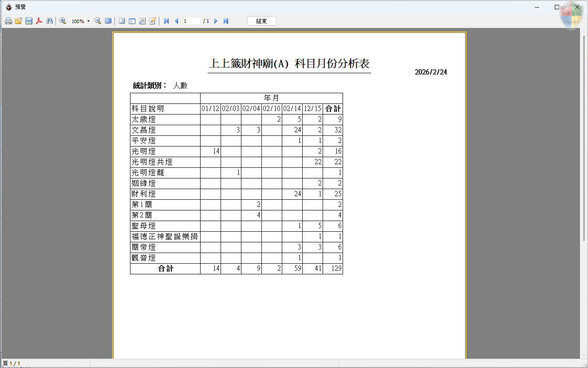Select the Zoom In magnifier tool
Image resolution: width=588 pixels, height=368 pixels.
(63, 20)
